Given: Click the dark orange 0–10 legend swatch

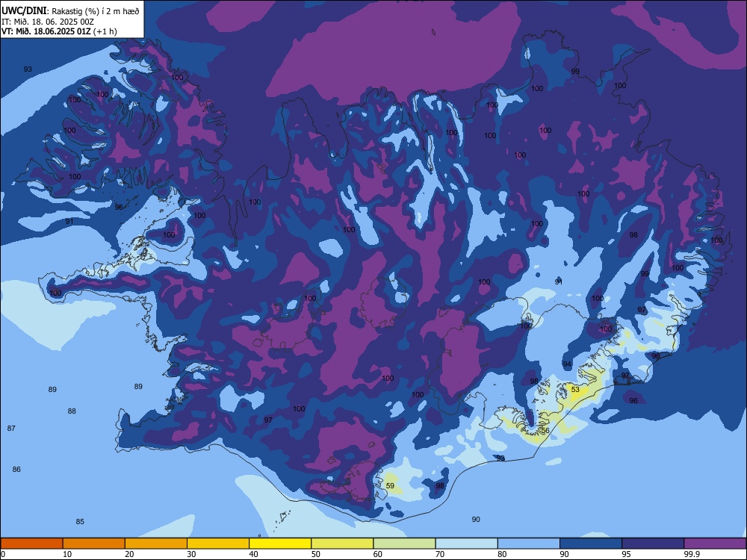Looking at the screenshot, I should (x=31, y=544).
